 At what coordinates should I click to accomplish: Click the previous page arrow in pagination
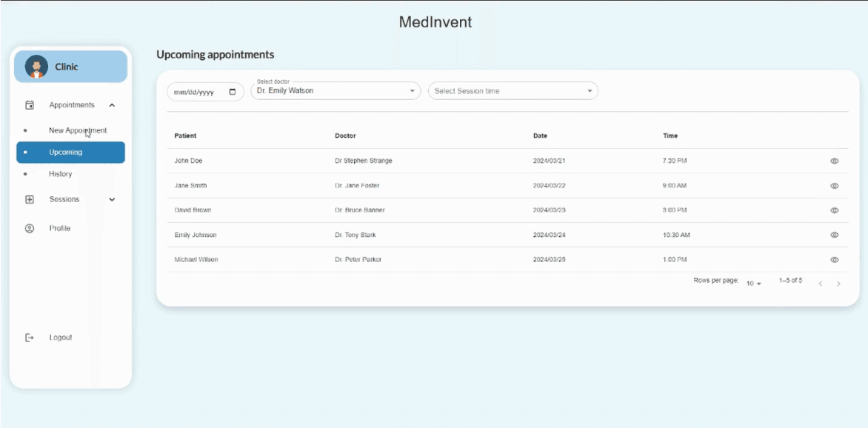(x=820, y=283)
